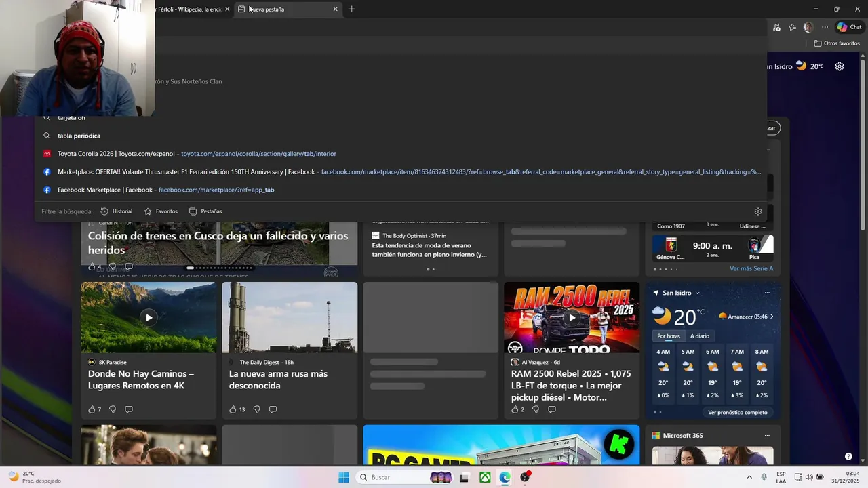The width and height of the screenshot is (868, 488).
Task: Open the Edge settings and more ellipsis menu
Action: pyautogui.click(x=825, y=27)
